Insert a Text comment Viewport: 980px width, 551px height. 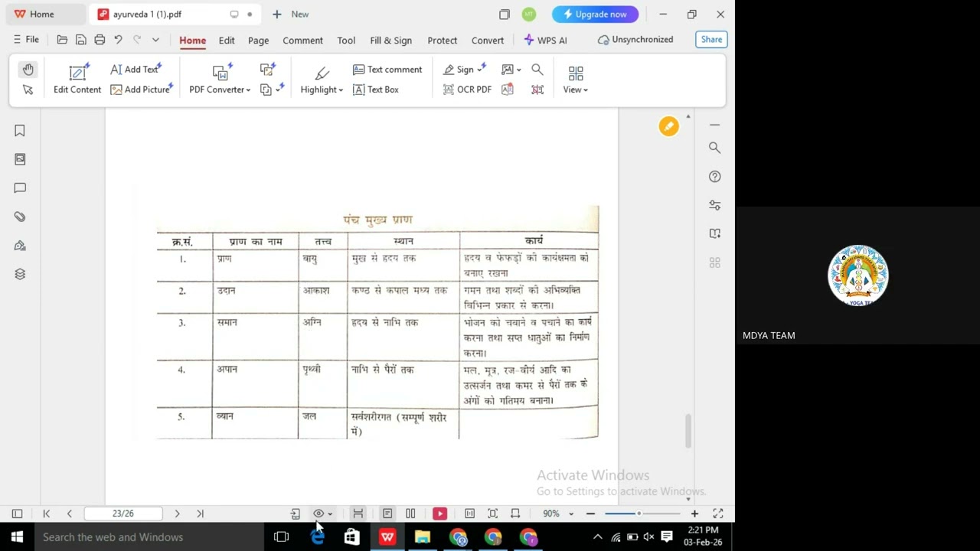coord(387,70)
